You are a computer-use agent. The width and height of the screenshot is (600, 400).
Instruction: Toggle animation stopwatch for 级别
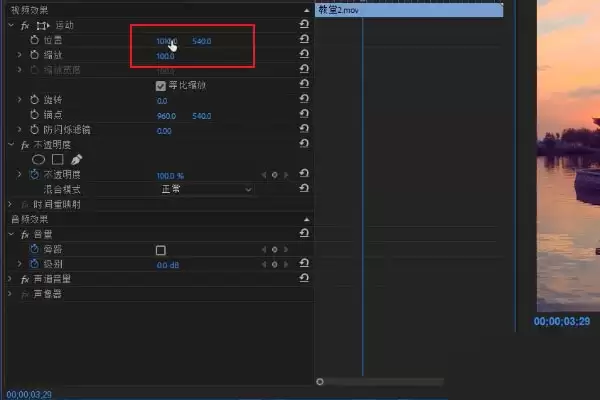tap(34, 264)
